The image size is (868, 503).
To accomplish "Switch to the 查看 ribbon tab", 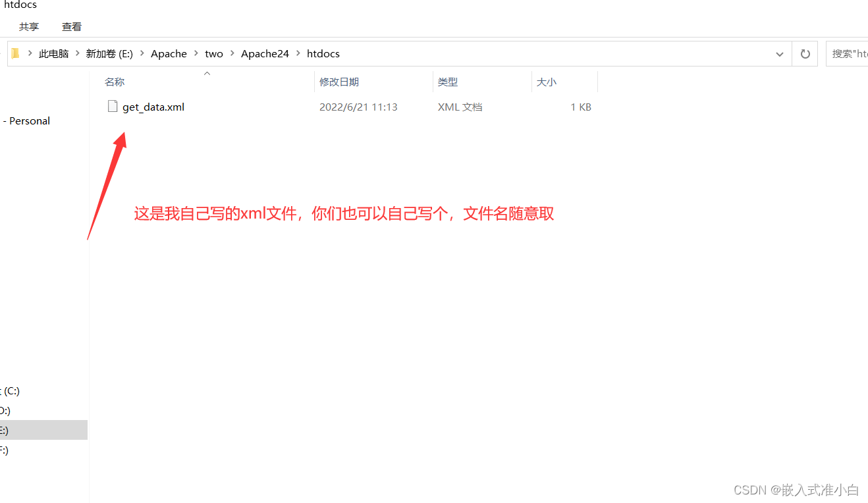I will coord(71,26).
